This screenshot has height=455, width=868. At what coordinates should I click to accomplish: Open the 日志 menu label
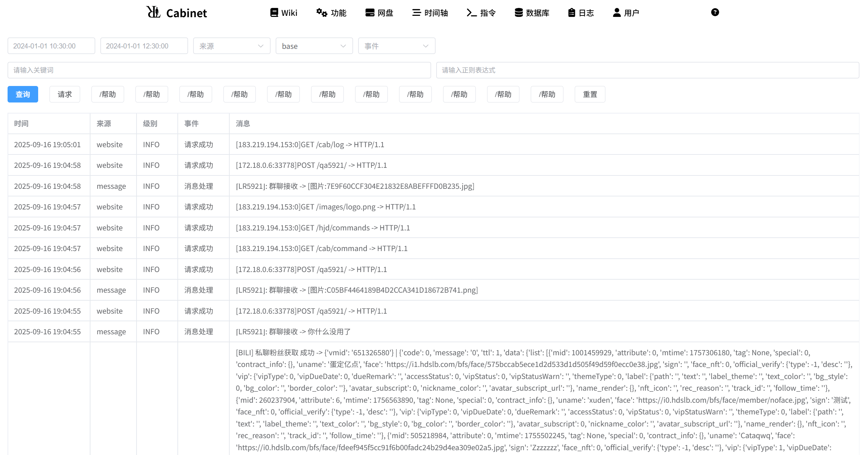click(586, 13)
